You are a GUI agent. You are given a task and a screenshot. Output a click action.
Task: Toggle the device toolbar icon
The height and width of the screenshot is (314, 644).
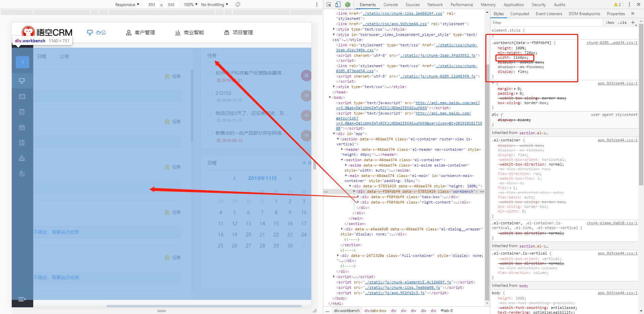point(338,5)
